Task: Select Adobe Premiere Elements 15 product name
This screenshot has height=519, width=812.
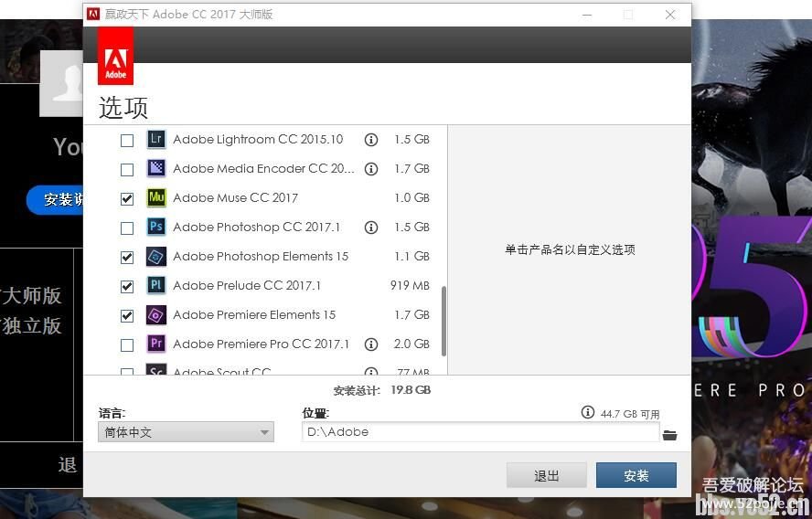Action: point(254,314)
